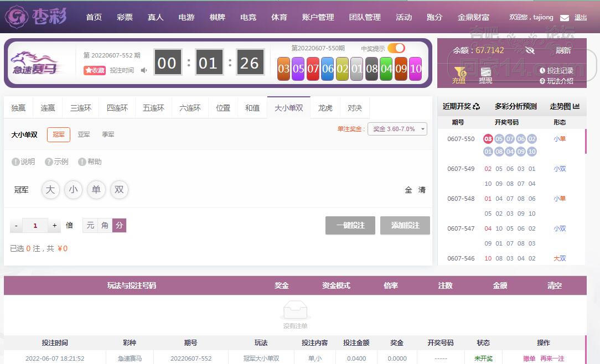Click the 提现 wallet withdrawal icon

[x=485, y=72]
